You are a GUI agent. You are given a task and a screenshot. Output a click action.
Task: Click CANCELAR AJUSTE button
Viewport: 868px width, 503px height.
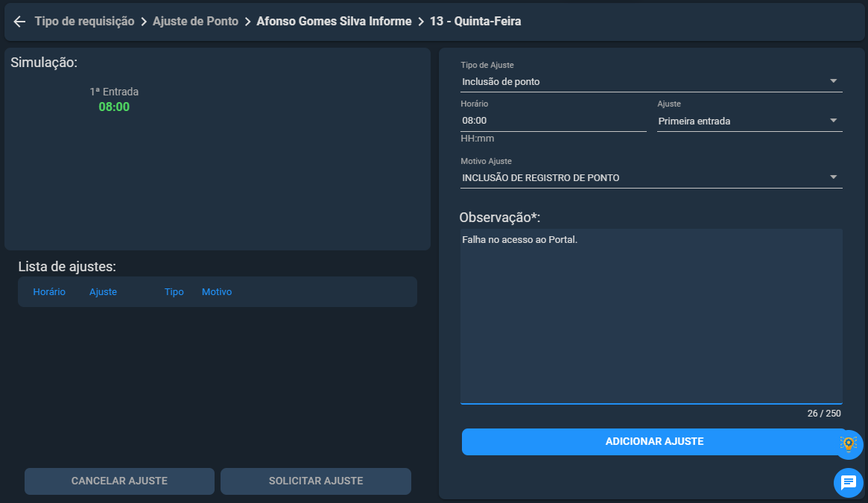119,481
